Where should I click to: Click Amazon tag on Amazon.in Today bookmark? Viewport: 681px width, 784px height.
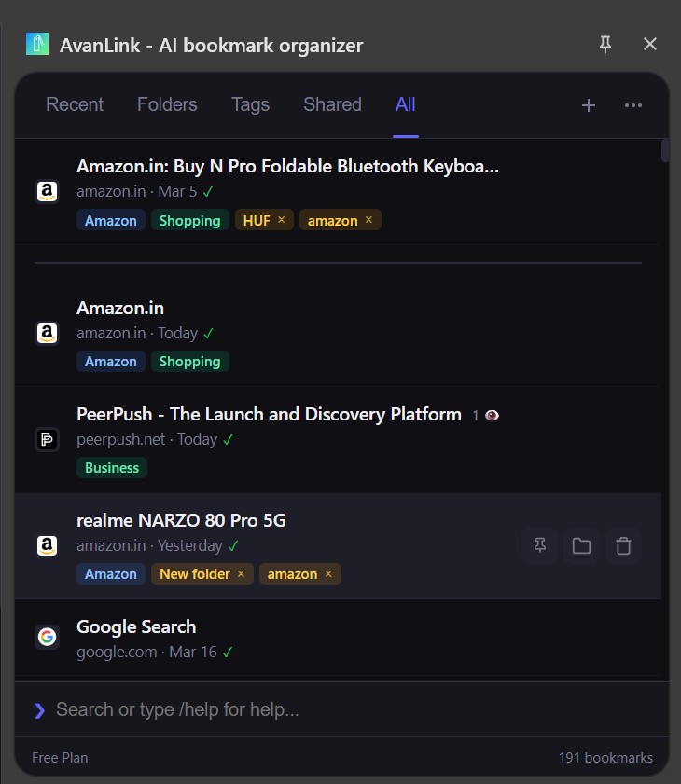click(111, 362)
